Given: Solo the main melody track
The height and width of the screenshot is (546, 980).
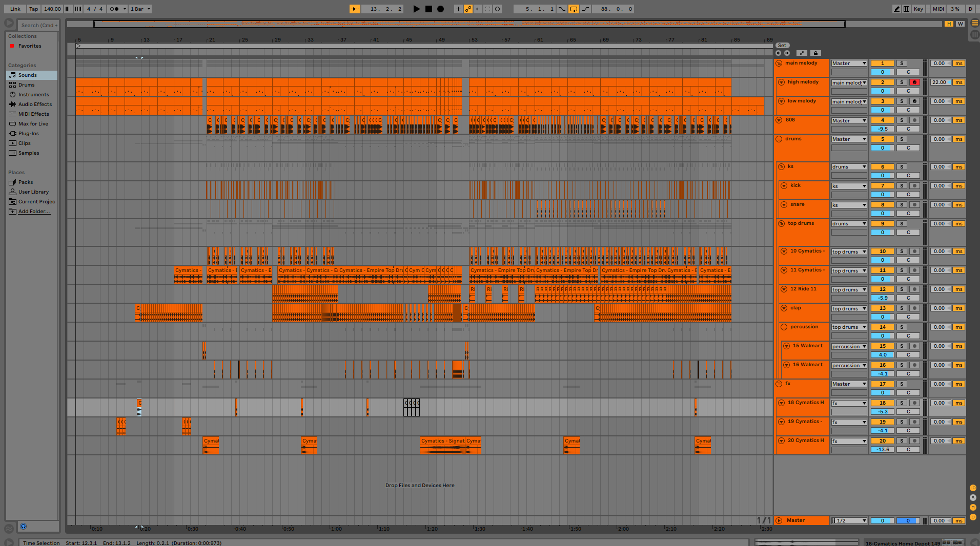Looking at the screenshot, I should pyautogui.click(x=901, y=63).
